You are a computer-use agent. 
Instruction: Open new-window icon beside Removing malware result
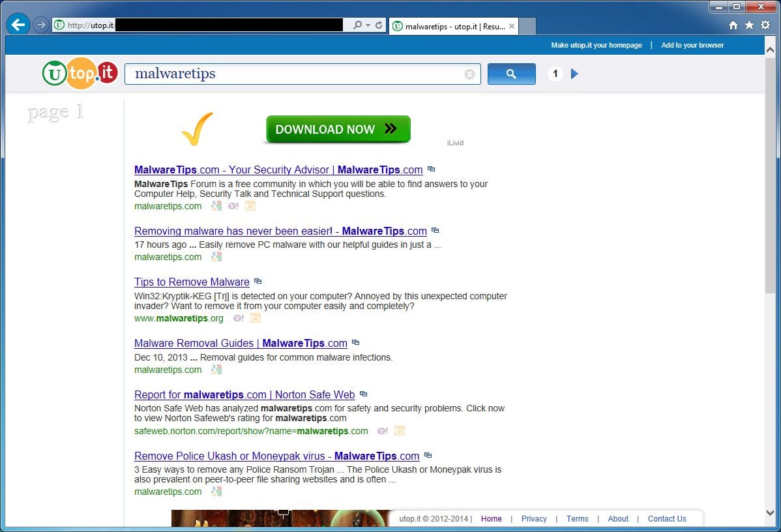(435, 231)
